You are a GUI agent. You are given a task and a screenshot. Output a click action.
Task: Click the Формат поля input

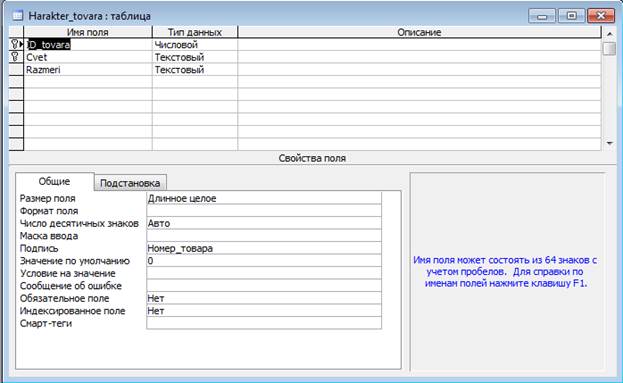tap(264, 211)
